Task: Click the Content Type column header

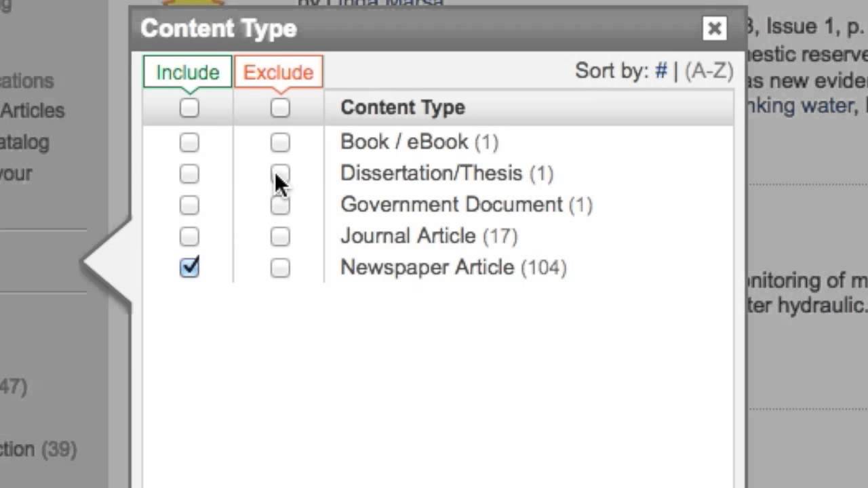Action: tap(402, 108)
